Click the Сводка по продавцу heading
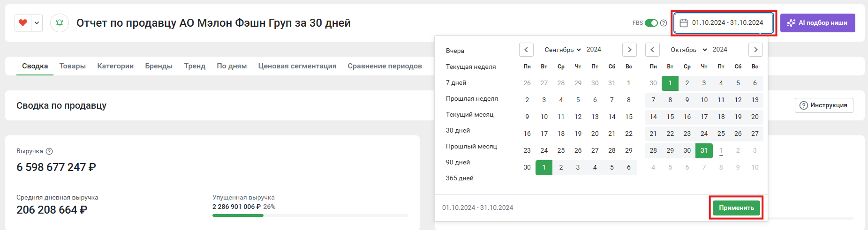Screen dimensions: 868x230 (61, 105)
